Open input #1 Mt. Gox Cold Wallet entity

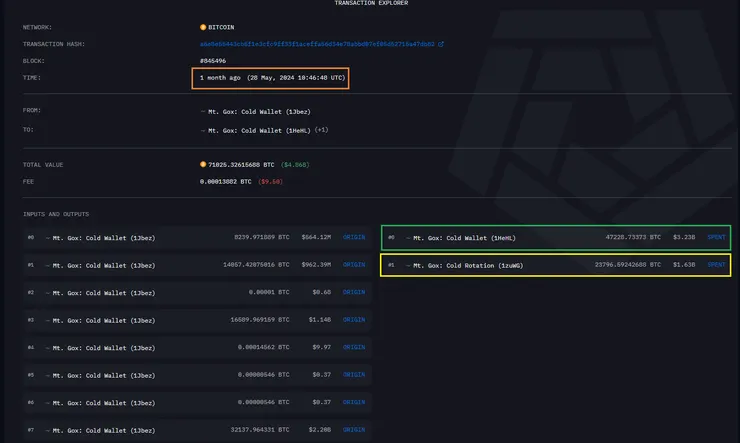pos(104,266)
